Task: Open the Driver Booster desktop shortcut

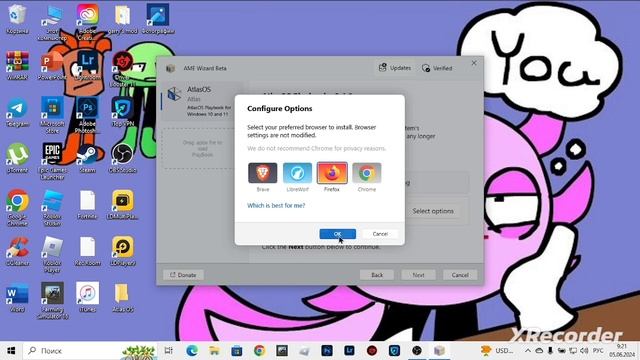Action: coord(122,69)
